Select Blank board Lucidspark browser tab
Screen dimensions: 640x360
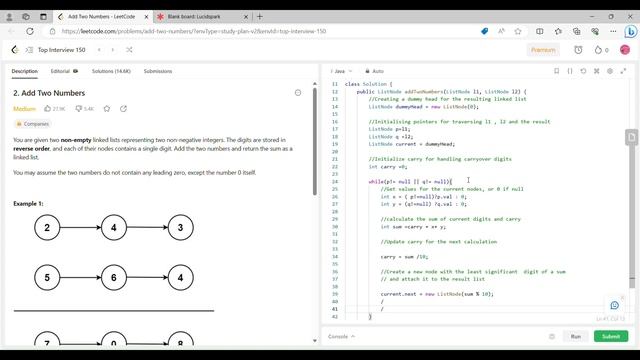click(x=202, y=17)
